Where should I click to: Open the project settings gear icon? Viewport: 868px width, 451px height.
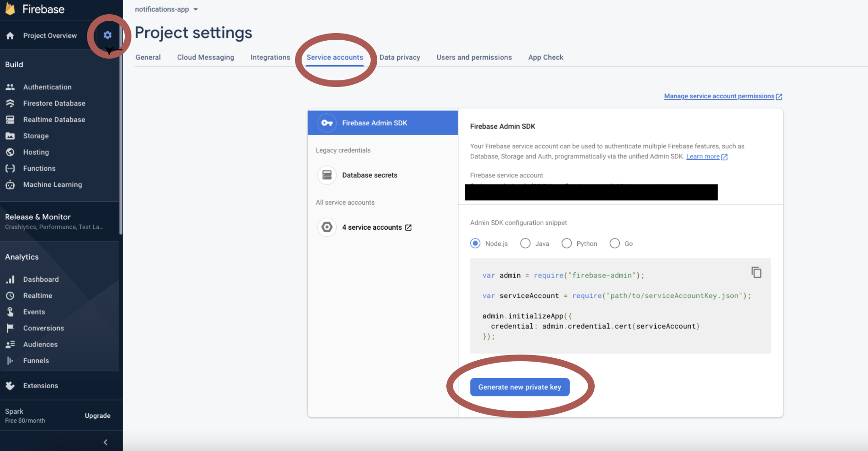107,35
